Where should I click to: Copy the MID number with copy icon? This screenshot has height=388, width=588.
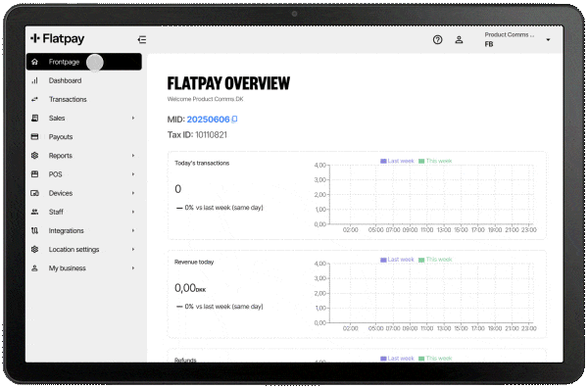(x=234, y=120)
